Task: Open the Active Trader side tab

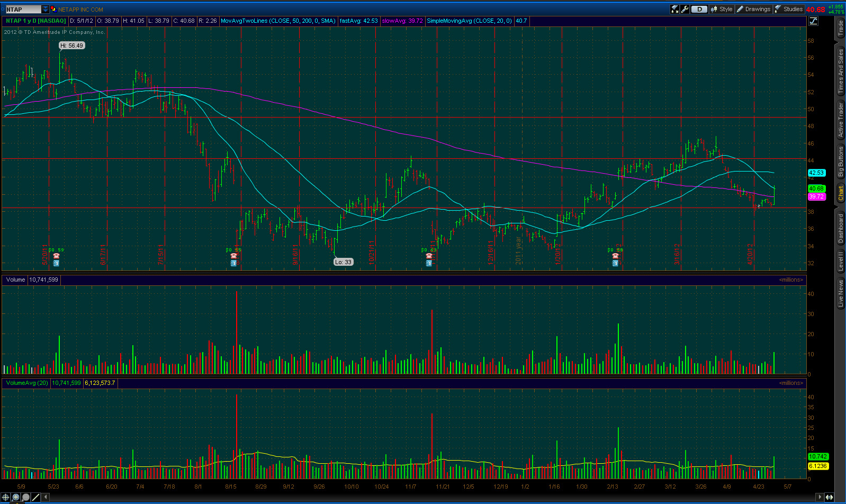Action: click(x=841, y=120)
